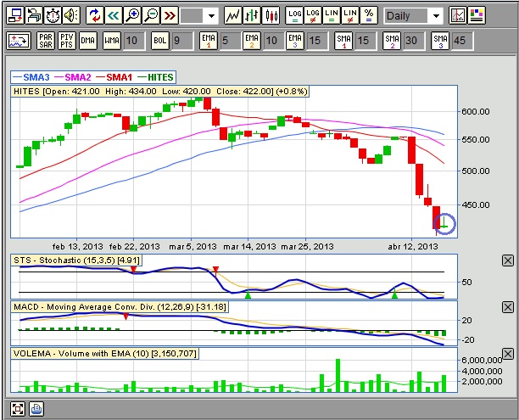Click the MACD (12,26,9) panel title

[120, 307]
